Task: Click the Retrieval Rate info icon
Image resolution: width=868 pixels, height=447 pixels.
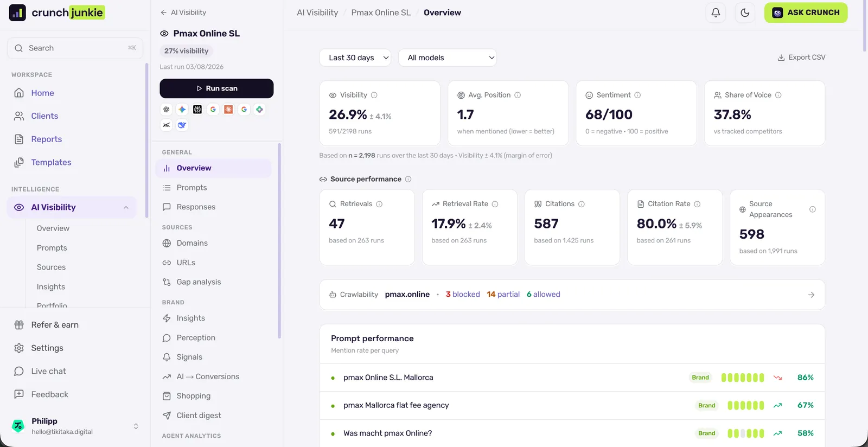Action: (495, 204)
